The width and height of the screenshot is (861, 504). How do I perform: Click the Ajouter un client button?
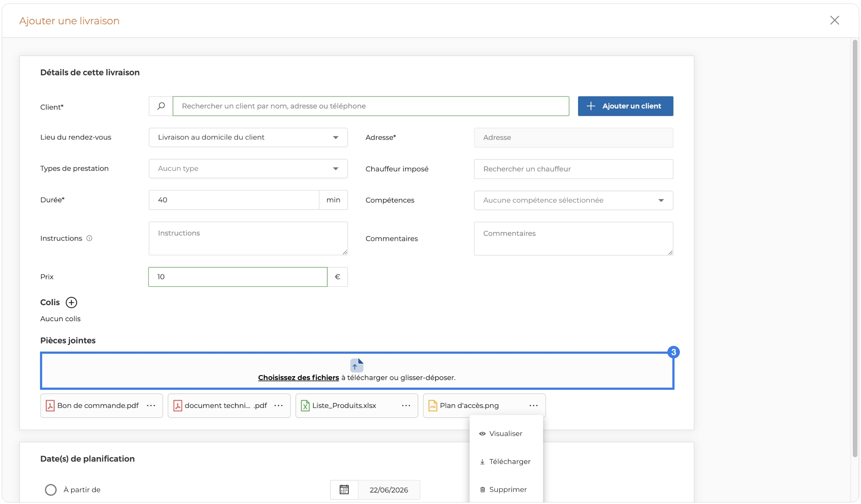(x=626, y=106)
